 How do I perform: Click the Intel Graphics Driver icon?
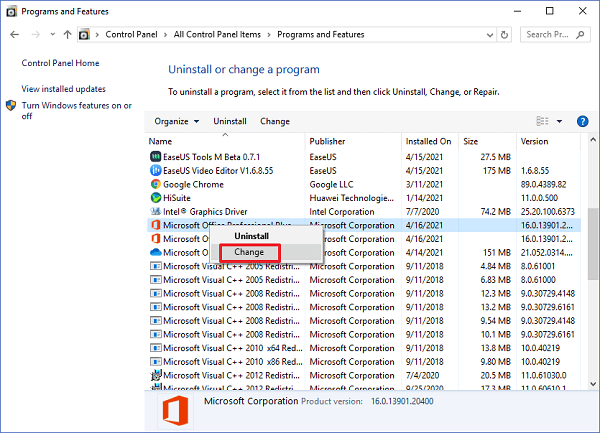[155, 212]
